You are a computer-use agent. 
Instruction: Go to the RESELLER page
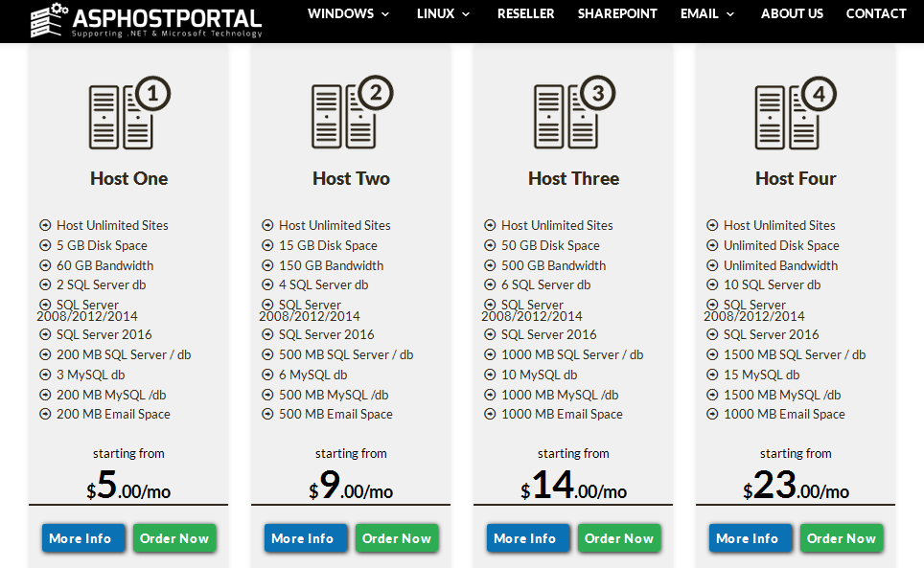(525, 13)
